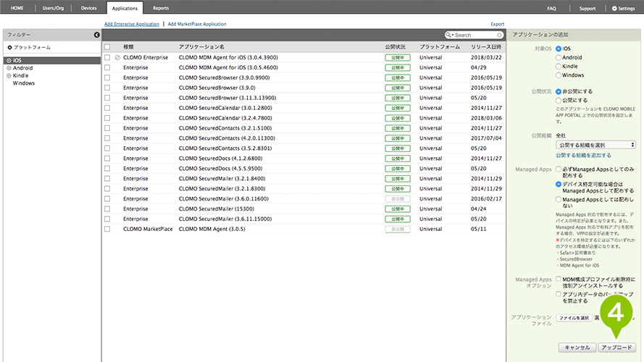Sort by the 公開状況 column header
Image resolution: width=644 pixels, height=362 pixels.
395,47
